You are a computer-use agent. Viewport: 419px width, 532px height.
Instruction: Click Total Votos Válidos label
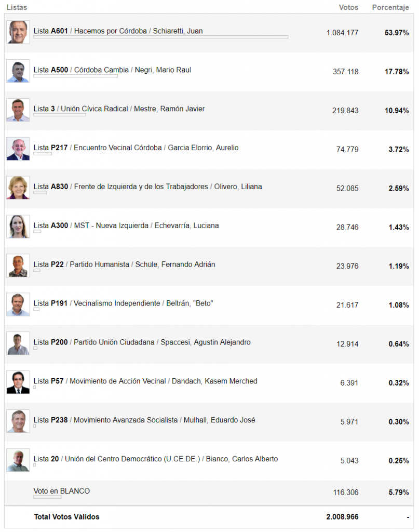(x=66, y=517)
